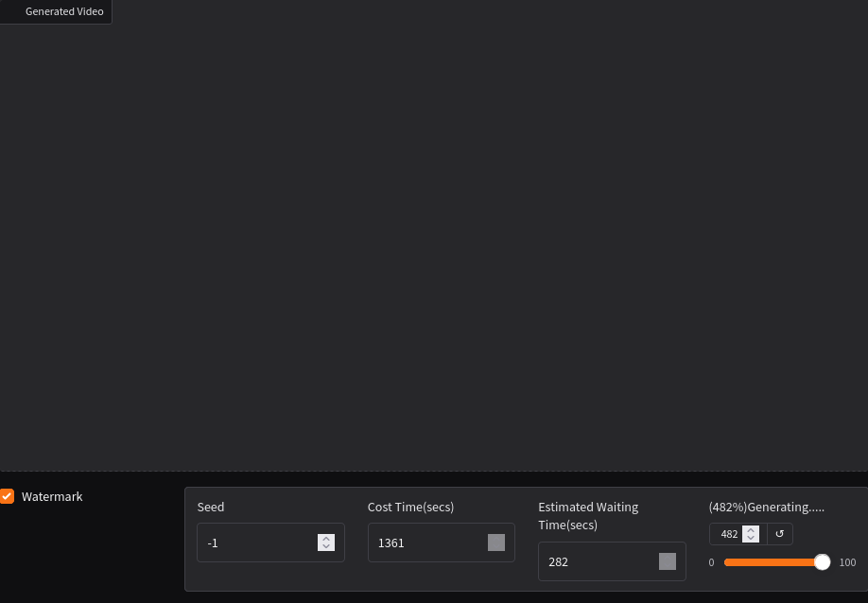
Task: Increase the Seed value with up arrow
Action: tap(326, 539)
